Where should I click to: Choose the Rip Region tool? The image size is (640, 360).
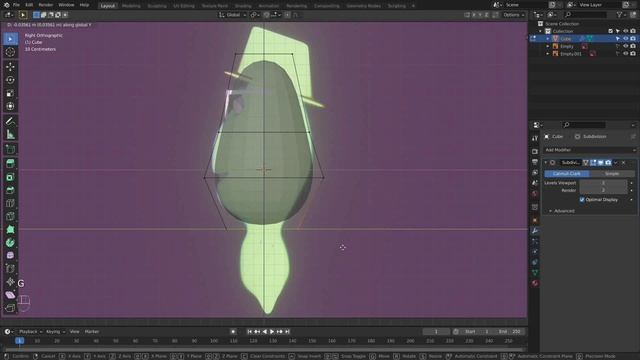tap(10, 308)
